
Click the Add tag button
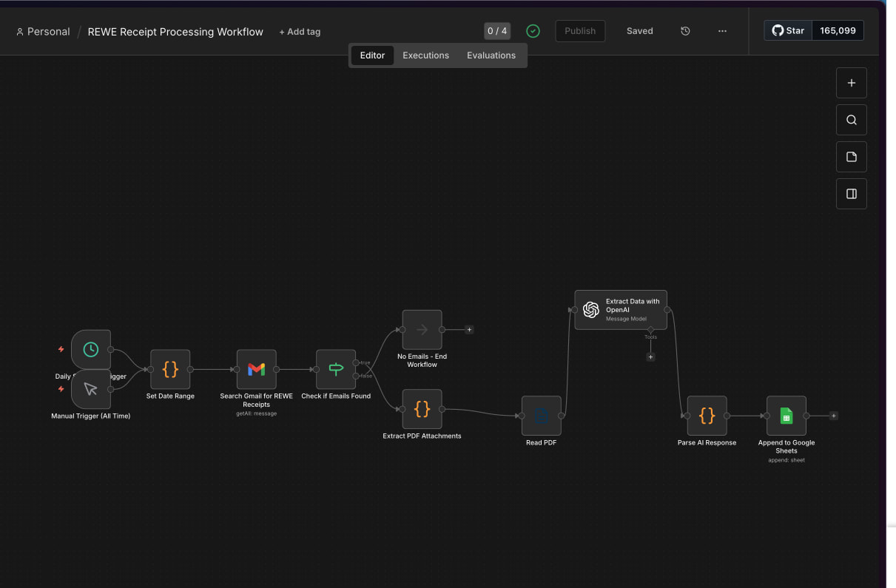pyautogui.click(x=300, y=32)
